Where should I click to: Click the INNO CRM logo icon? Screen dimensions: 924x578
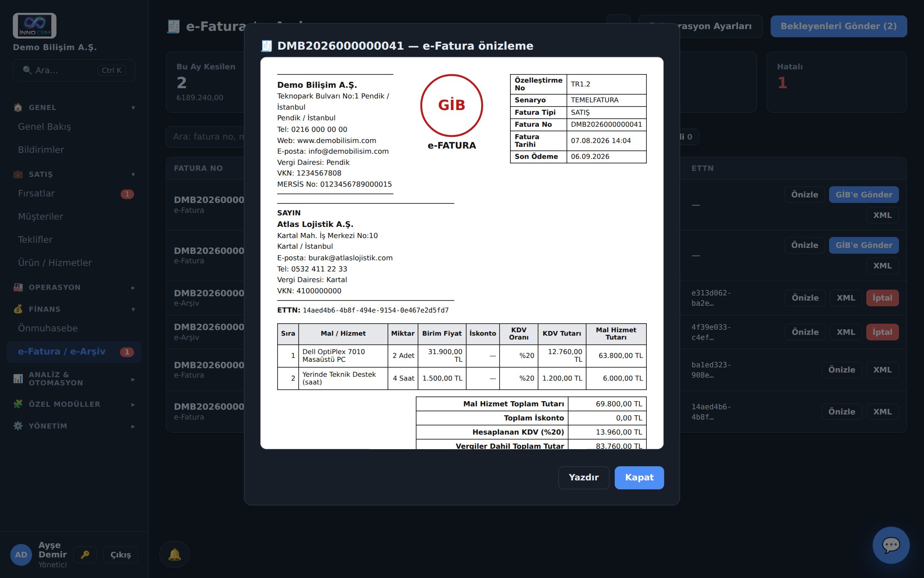point(35,26)
